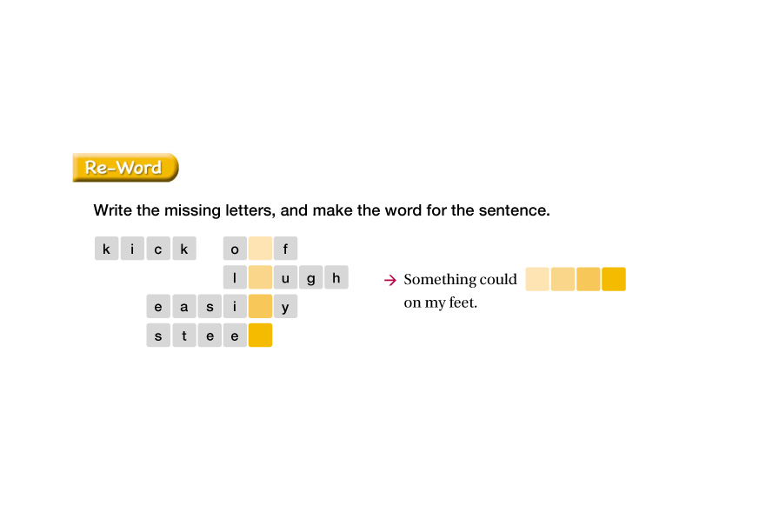Click the "u" tile in the second row

click(285, 277)
